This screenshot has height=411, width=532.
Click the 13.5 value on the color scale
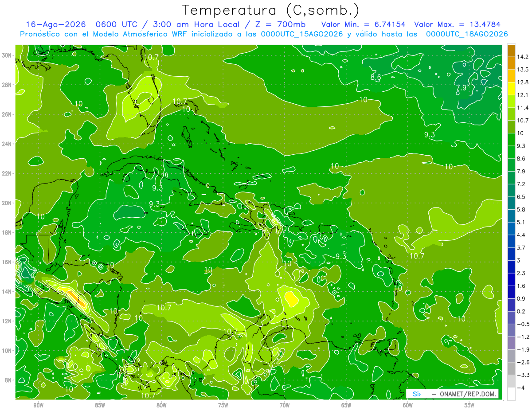pyautogui.click(x=523, y=70)
